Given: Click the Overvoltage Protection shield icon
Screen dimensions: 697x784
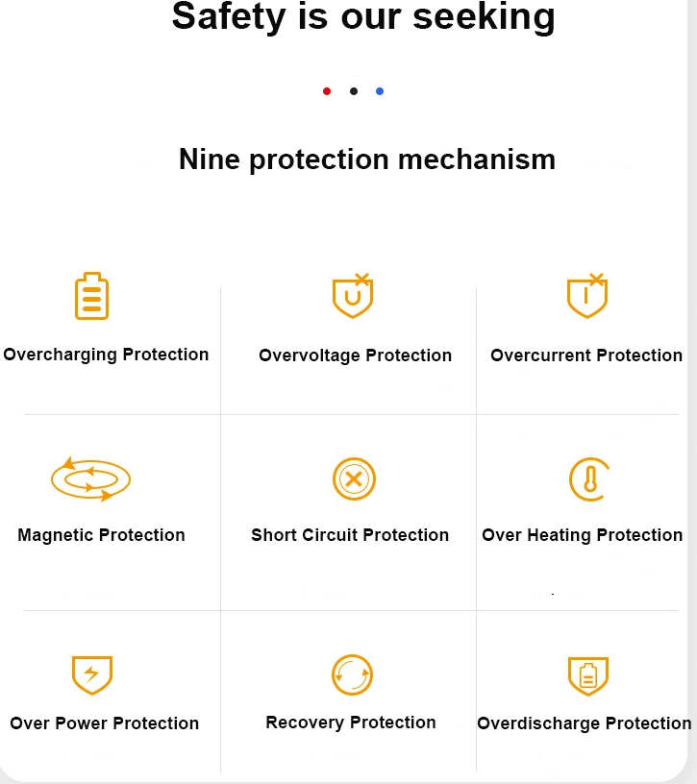Looking at the screenshot, I should tap(352, 296).
